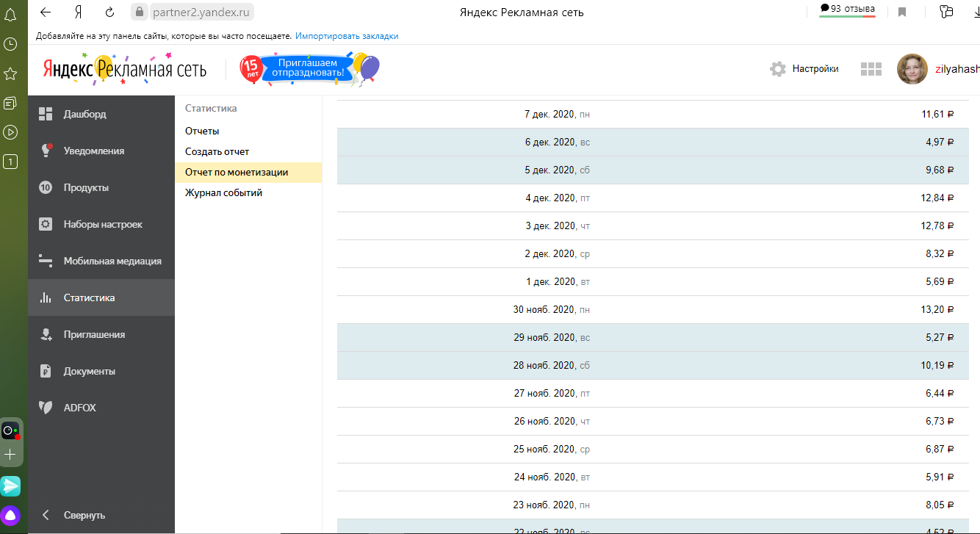Click the ADFOX fox icon
The height and width of the screenshot is (534, 980).
[46, 408]
